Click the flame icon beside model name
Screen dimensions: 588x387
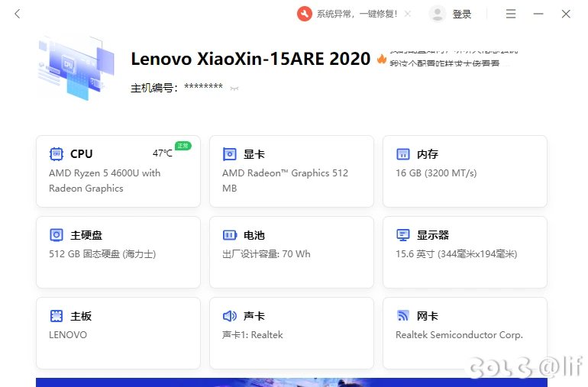[x=381, y=59]
